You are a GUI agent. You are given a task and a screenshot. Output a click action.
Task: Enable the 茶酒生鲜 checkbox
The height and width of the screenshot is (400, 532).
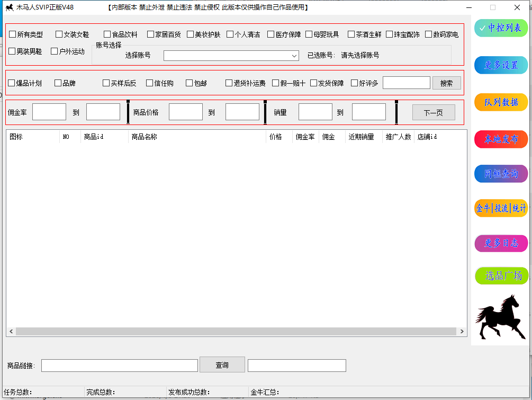click(351, 34)
